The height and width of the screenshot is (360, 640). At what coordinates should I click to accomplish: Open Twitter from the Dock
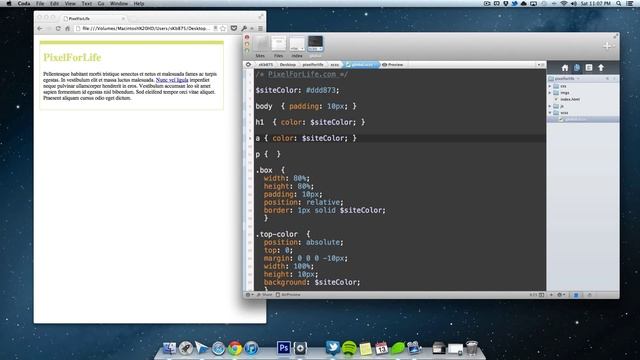coord(333,348)
